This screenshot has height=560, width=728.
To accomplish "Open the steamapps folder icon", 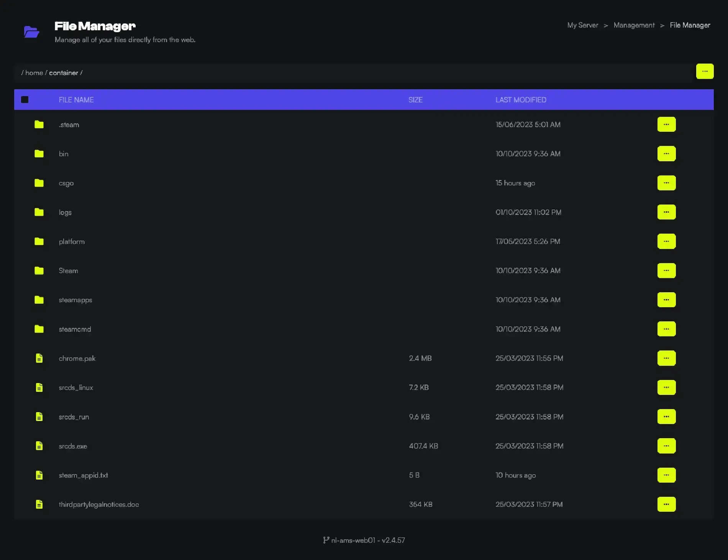I will (39, 300).
